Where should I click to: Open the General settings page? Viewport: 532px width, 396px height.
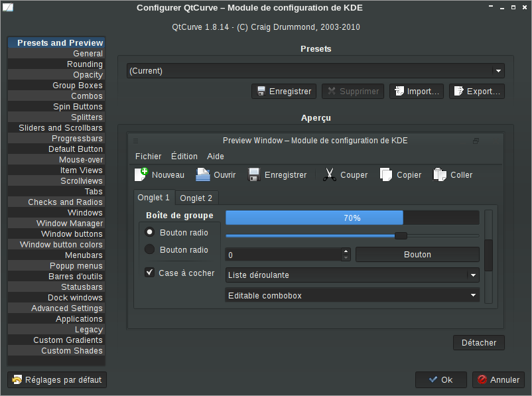[56, 53]
